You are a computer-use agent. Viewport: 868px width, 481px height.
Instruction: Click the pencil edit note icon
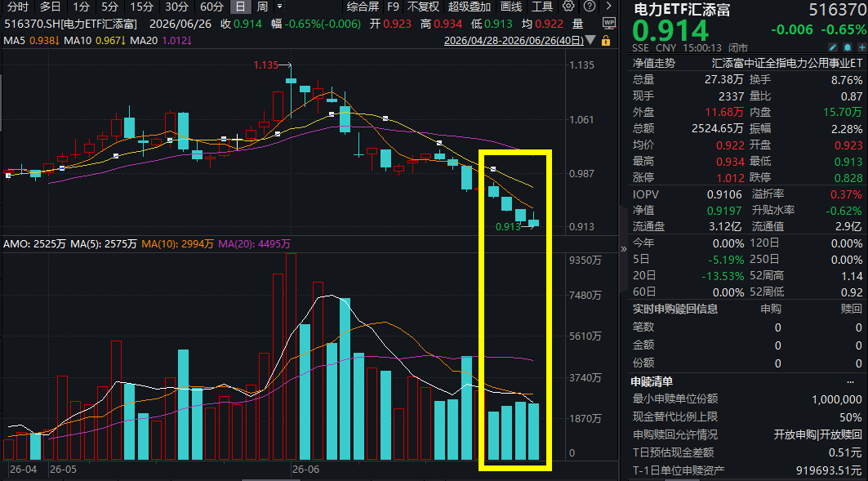(x=833, y=47)
